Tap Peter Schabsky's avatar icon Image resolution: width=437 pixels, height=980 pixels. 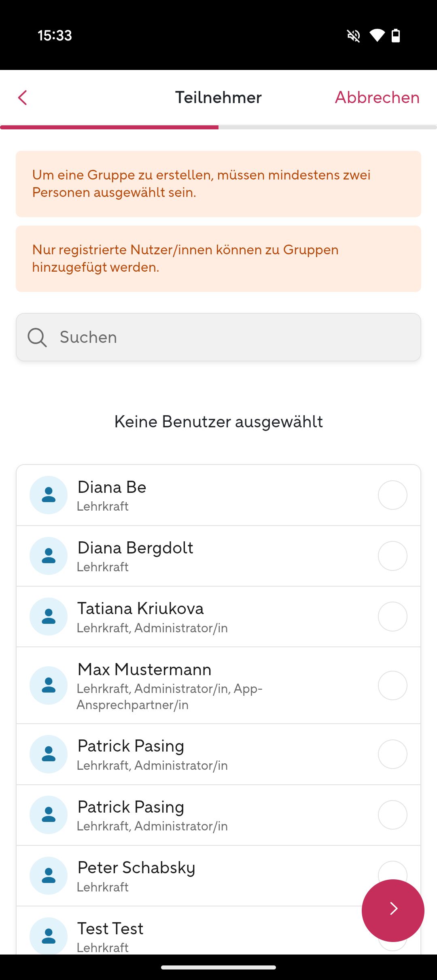[49, 875]
